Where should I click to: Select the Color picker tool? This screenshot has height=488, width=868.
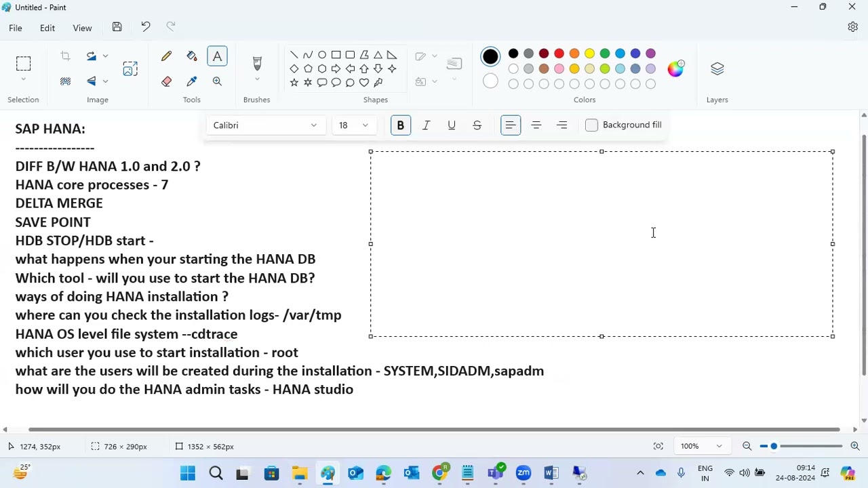pyautogui.click(x=192, y=81)
